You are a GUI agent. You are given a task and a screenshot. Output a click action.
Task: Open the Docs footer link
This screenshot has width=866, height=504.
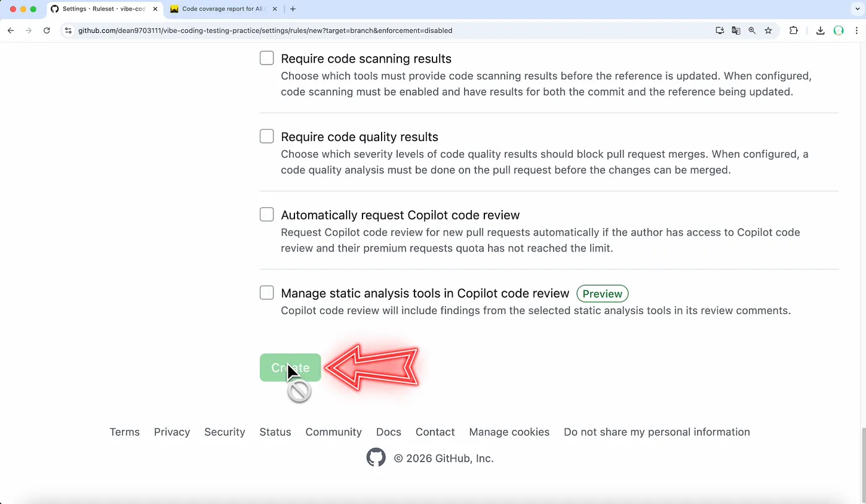click(x=388, y=432)
